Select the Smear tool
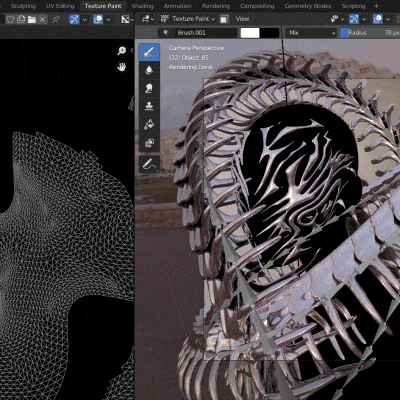Viewport: 400px width, 400px height. 149,88
